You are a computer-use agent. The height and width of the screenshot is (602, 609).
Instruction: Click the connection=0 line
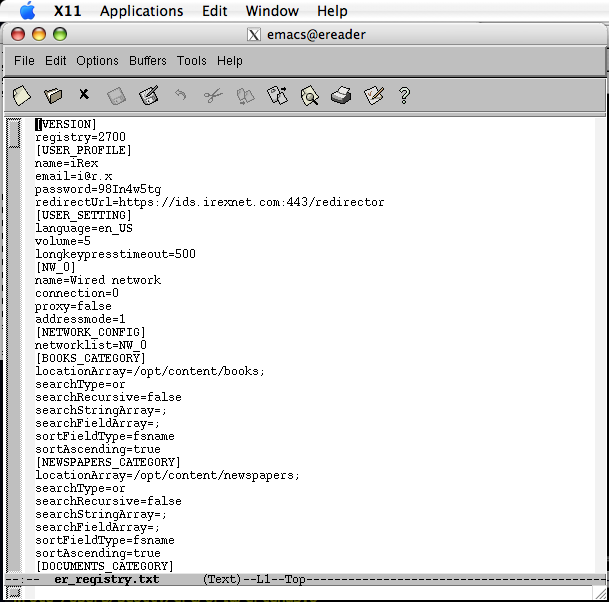tap(77, 293)
